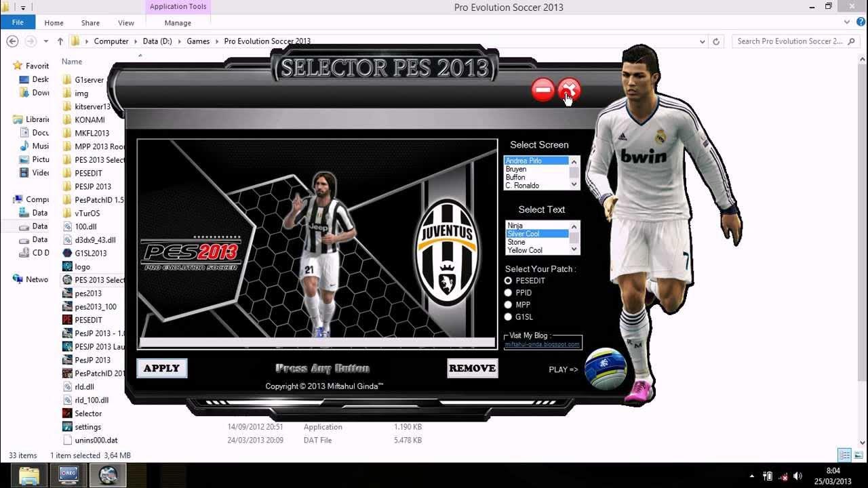This screenshot has width=868, height=488.
Task: Select the KONAMI folder icon
Action: pos(67,119)
